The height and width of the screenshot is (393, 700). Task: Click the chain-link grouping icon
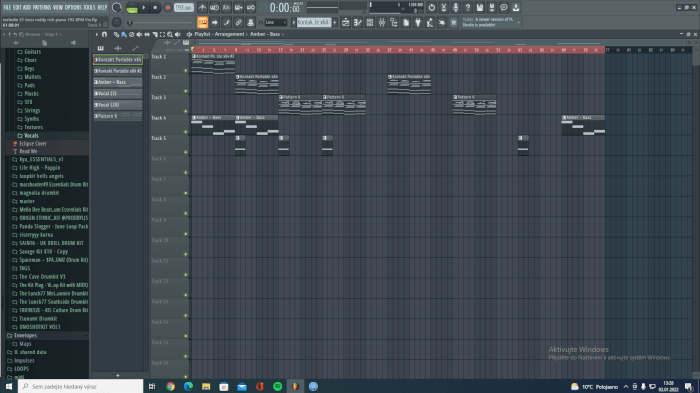[x=238, y=22]
